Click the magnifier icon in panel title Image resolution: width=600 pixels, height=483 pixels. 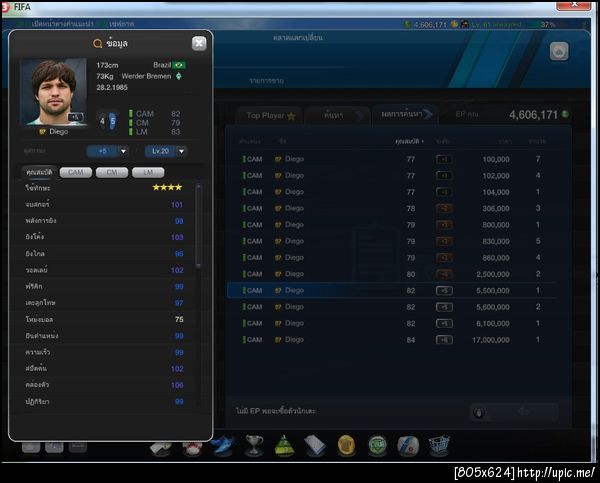tap(98, 44)
